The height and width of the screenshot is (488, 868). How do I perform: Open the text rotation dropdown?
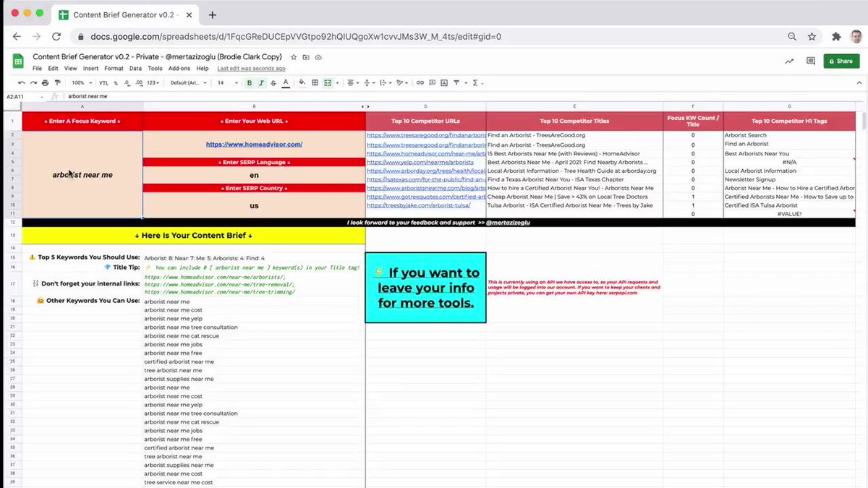[x=401, y=83]
